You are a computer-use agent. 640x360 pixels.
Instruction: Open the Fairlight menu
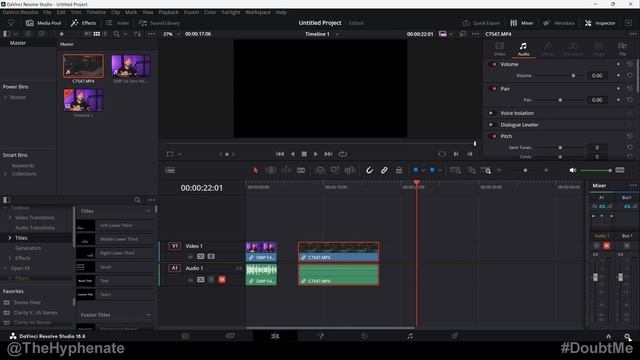tap(231, 12)
